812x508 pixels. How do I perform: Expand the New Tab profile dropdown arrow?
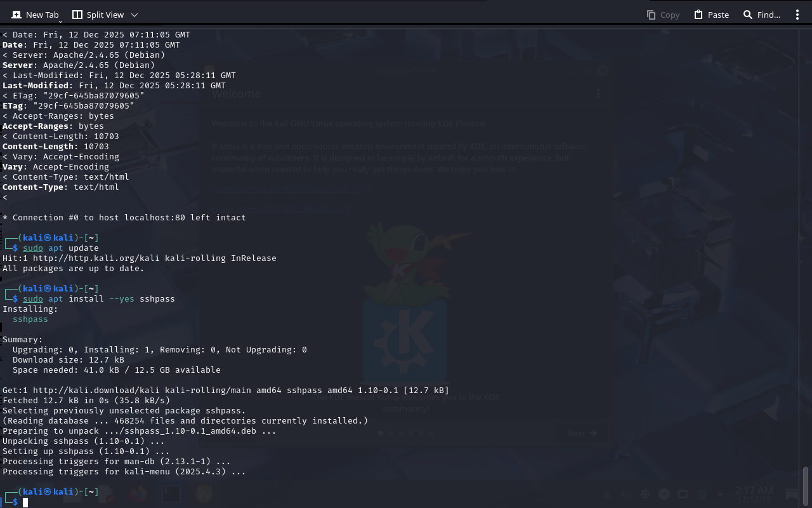pyautogui.click(x=60, y=21)
